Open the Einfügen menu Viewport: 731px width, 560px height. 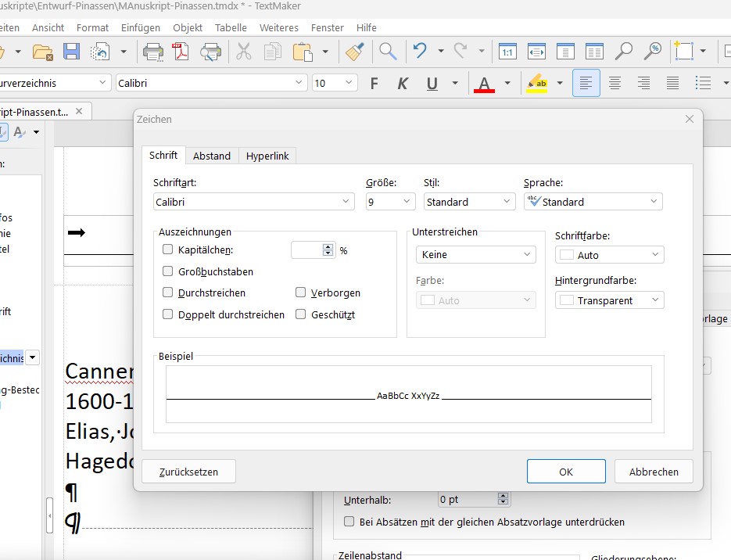[x=141, y=27]
